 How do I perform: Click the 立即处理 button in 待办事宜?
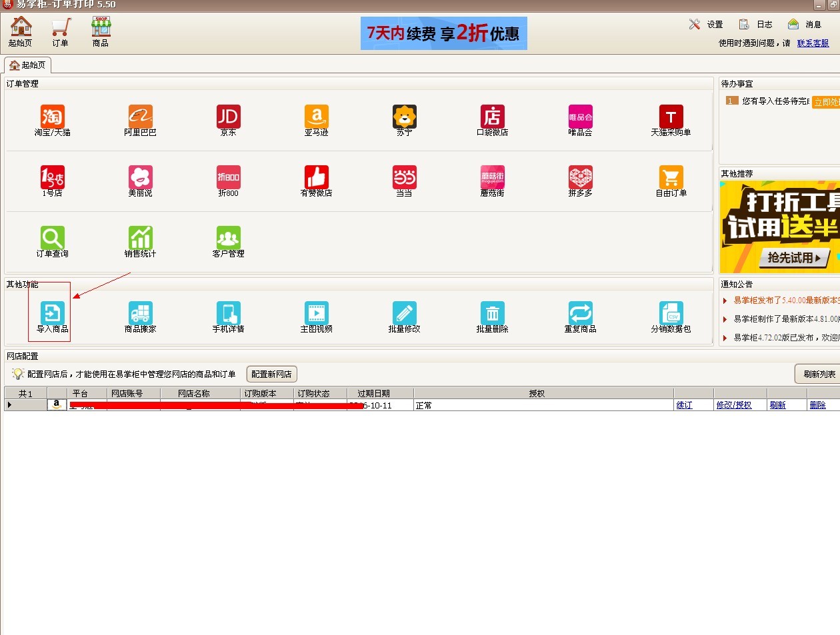(x=826, y=103)
